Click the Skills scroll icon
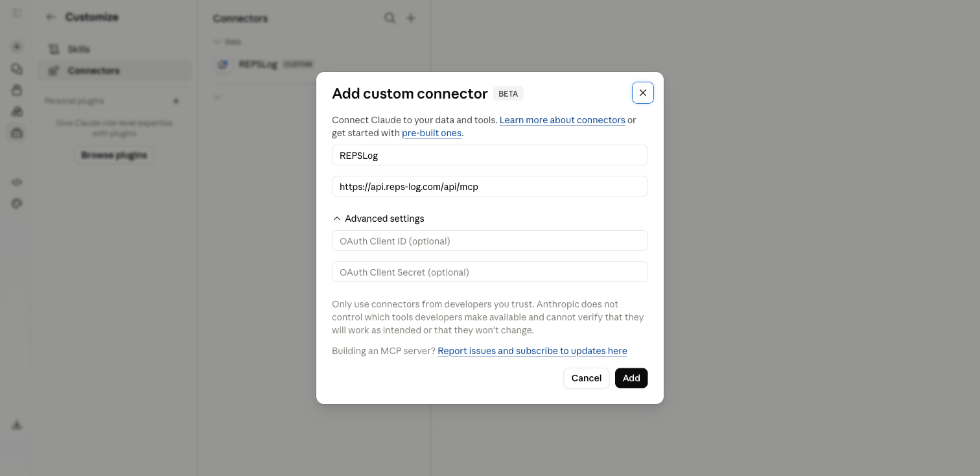The width and height of the screenshot is (980, 476). click(54, 49)
